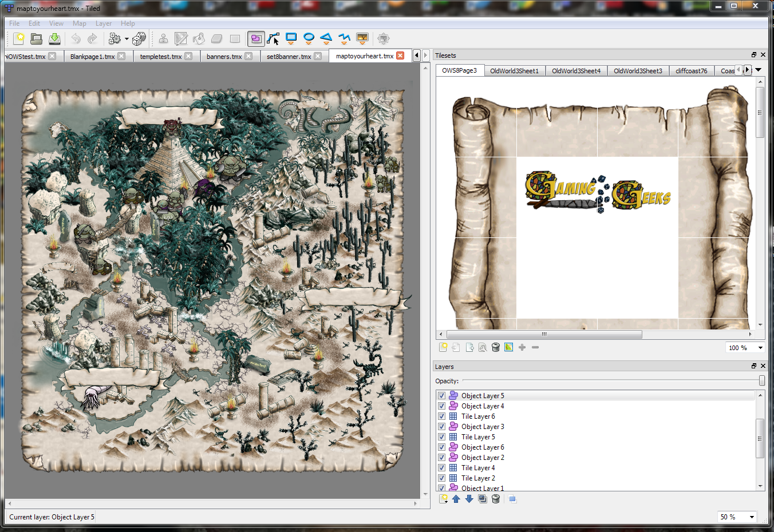Open the tileset tabs list dropdown arrow
The width and height of the screenshot is (774, 532).
tap(759, 70)
